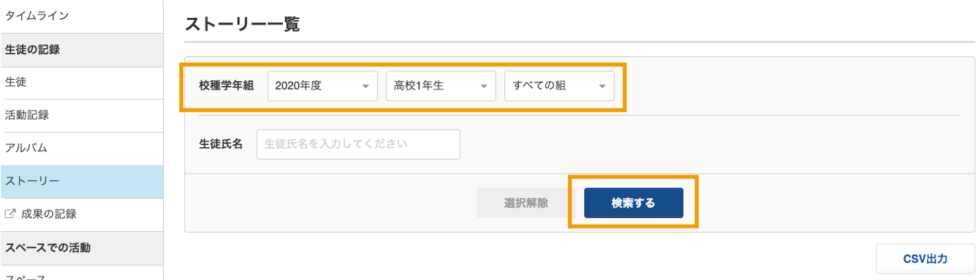
Task: Click the 選択解除 clear selection button
Action: pos(526,203)
